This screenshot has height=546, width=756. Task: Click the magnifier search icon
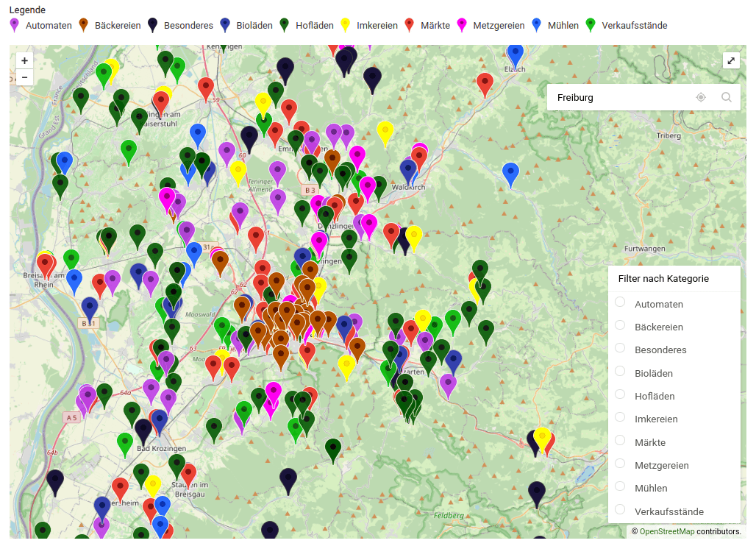(727, 97)
